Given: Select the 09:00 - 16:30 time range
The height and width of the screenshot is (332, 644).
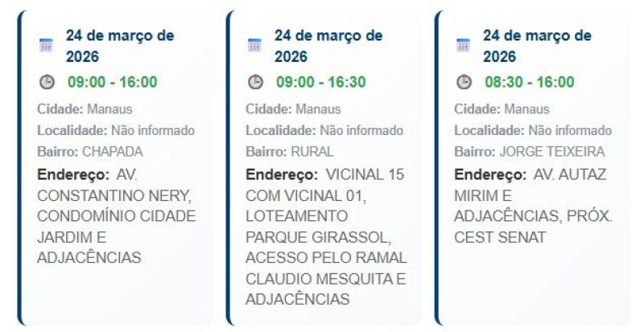Looking at the screenshot, I should [322, 82].
